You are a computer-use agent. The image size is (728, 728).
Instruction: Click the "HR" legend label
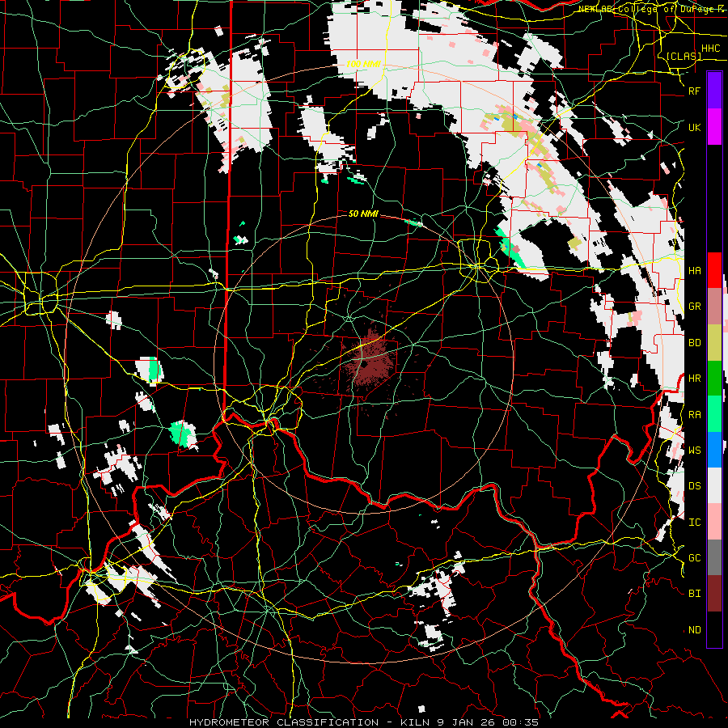coord(694,379)
